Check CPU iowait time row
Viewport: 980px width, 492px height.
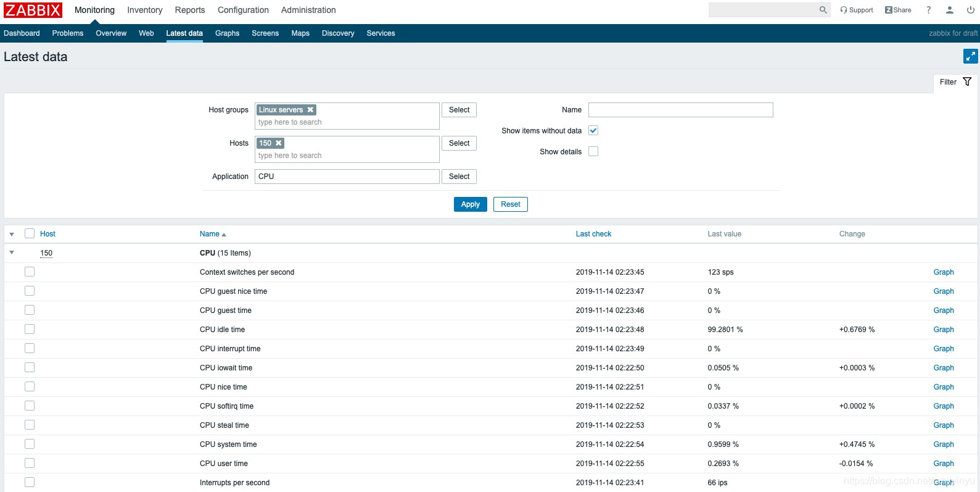(x=30, y=367)
